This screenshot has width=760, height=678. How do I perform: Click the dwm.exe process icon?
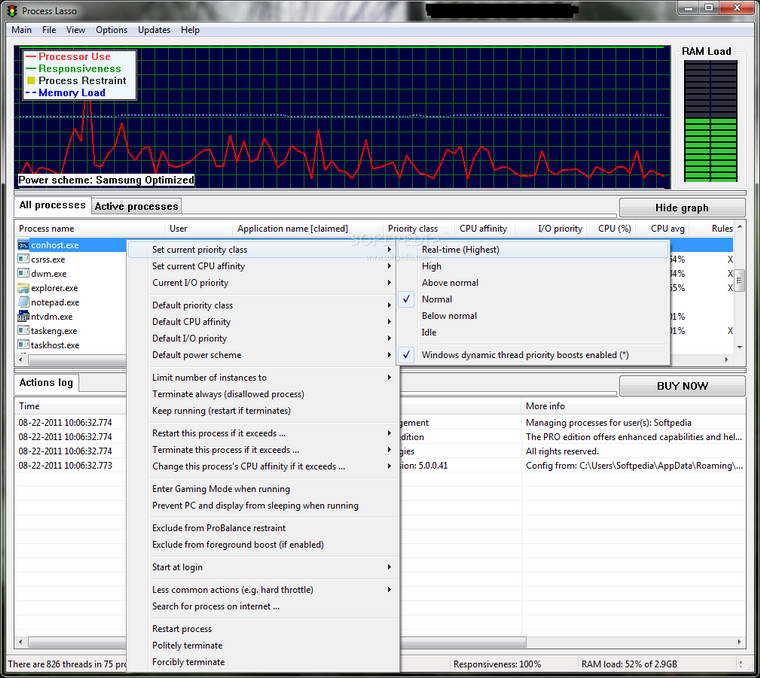click(23, 273)
